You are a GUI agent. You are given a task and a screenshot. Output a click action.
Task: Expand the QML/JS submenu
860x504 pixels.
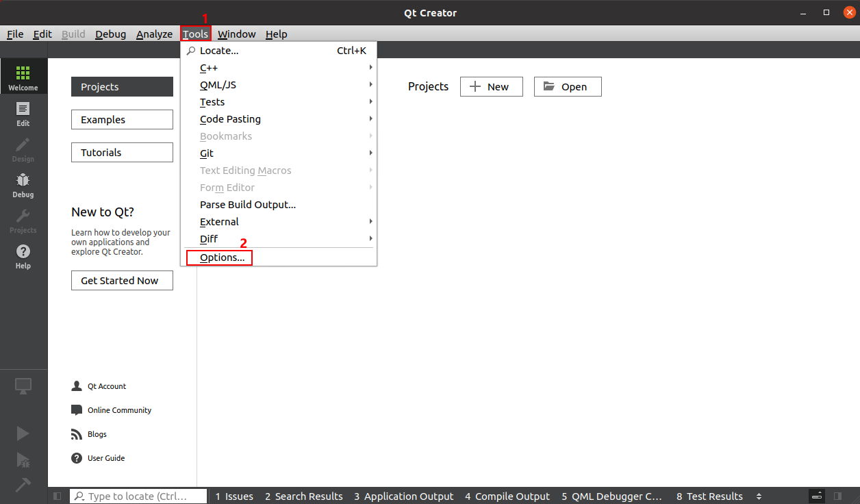(279, 85)
